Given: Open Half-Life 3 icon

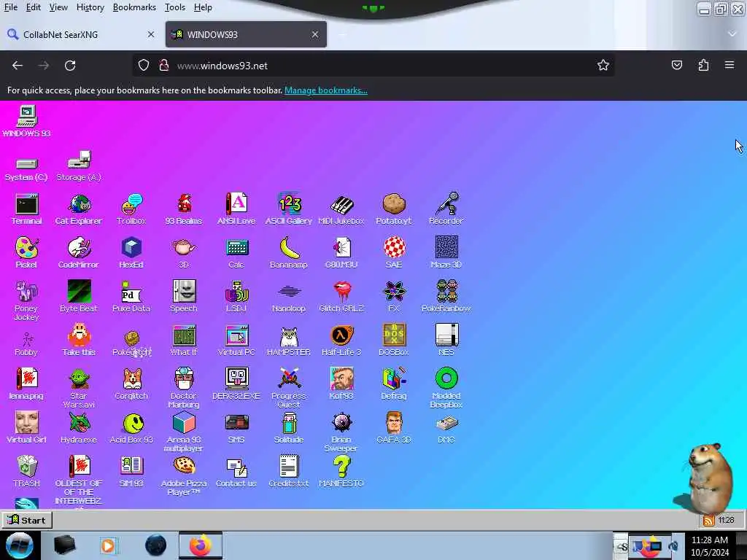Looking at the screenshot, I should 341,341.
